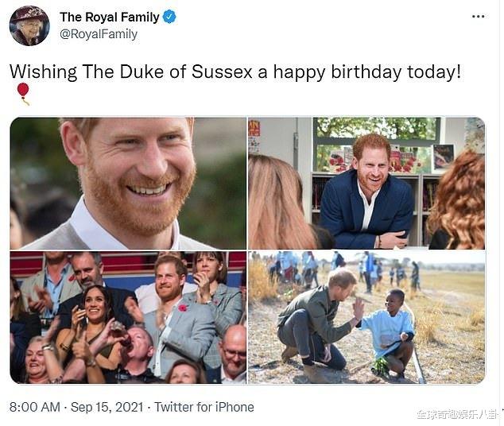Click the blue verified badge
This screenshot has width=504, height=426.
(169, 17)
